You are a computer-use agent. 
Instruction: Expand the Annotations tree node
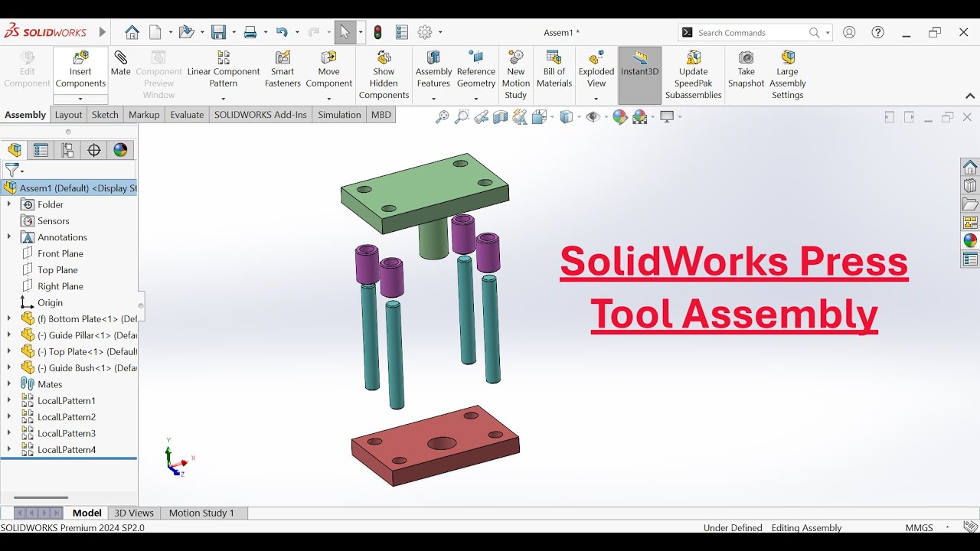pyautogui.click(x=9, y=236)
